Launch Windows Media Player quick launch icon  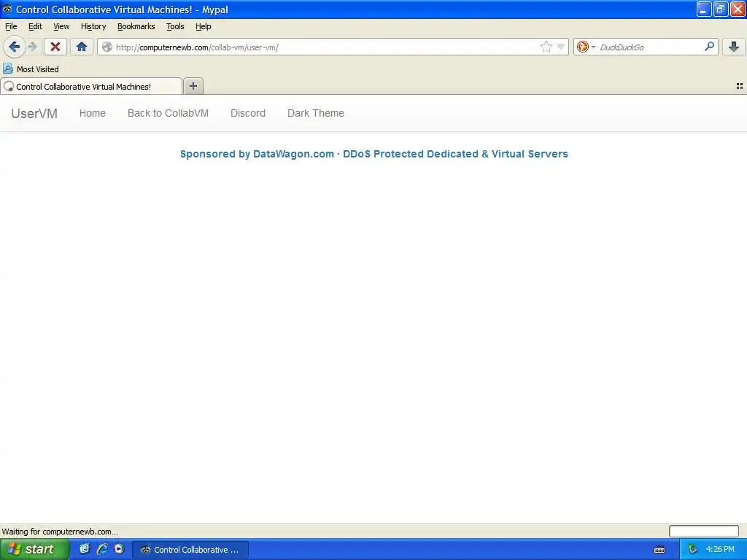click(119, 549)
